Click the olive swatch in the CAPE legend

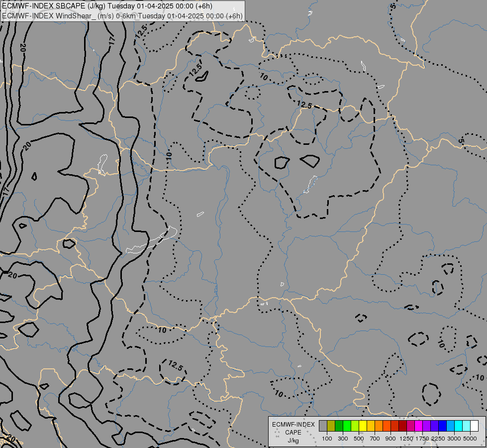(x=331, y=426)
